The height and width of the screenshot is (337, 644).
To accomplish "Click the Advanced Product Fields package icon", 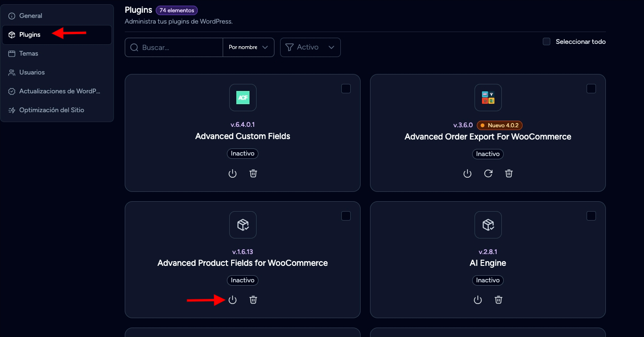I will pos(243,225).
